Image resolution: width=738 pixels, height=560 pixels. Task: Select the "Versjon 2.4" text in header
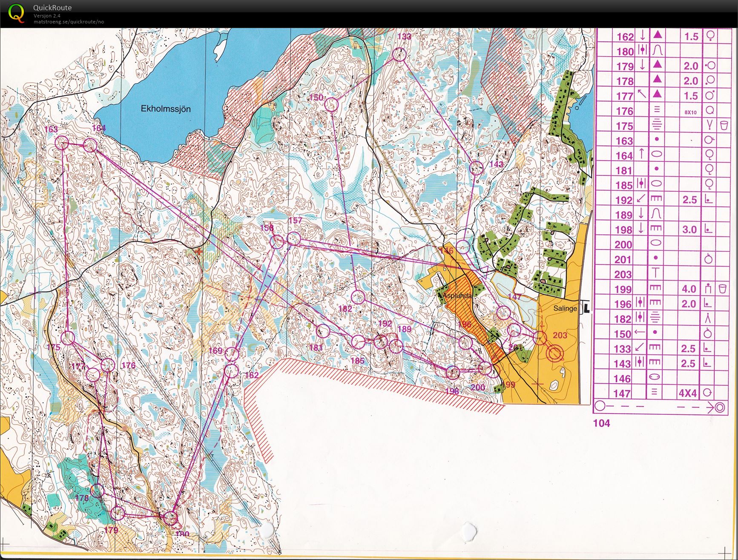(47, 16)
